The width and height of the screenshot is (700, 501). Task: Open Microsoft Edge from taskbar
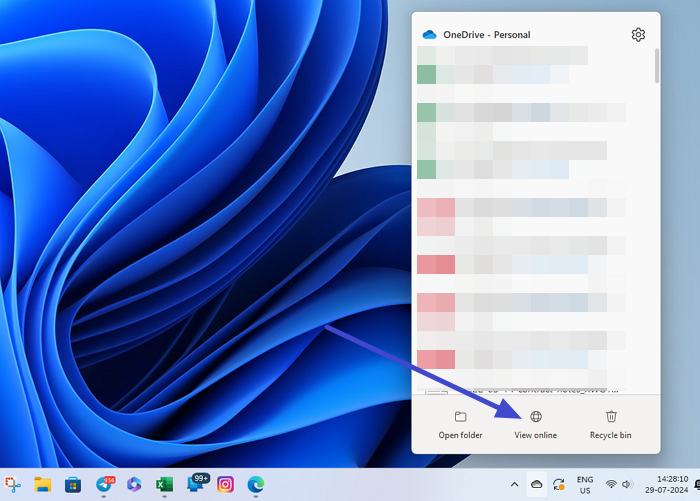[256, 484]
